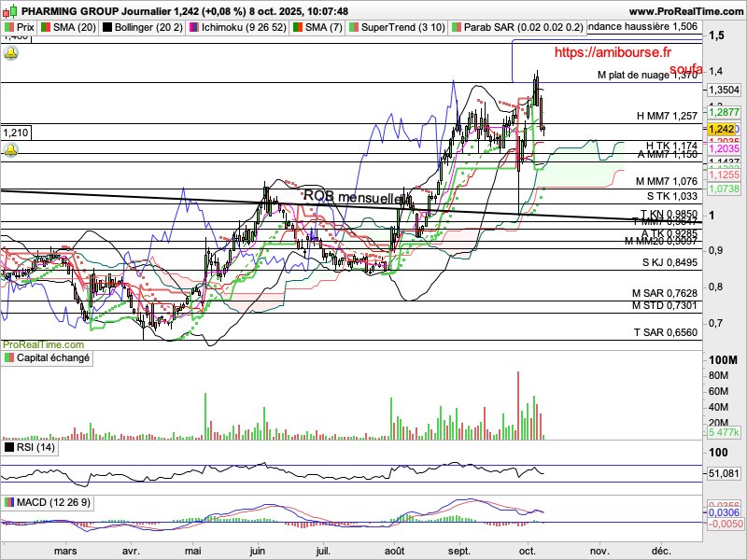Viewport: 747px width, 560px height.
Task: Open the https://amibourse.fr link
Action: coord(613,52)
